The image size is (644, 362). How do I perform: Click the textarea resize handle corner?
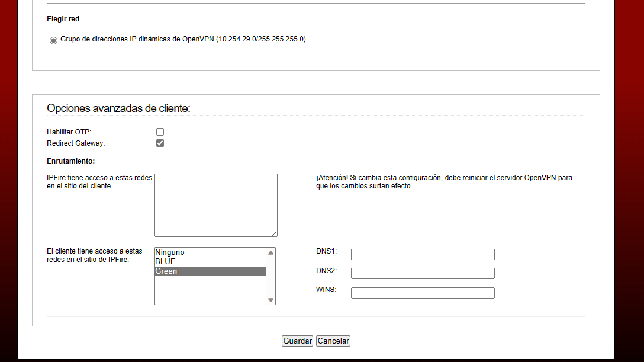pos(275,234)
